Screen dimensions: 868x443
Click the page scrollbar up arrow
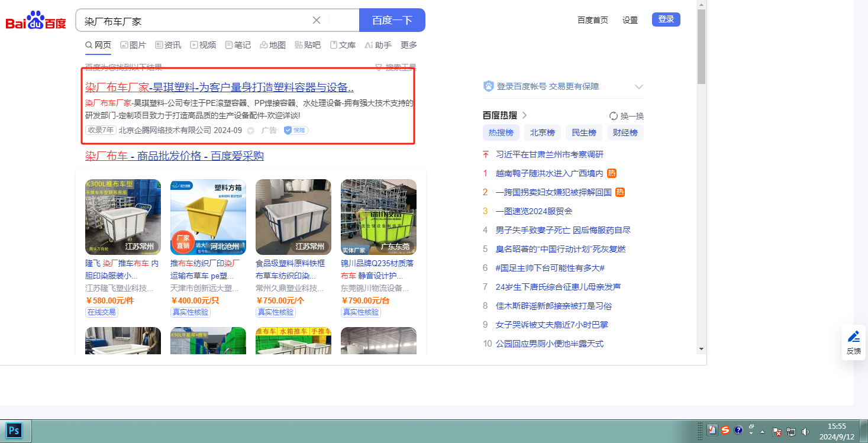[x=701, y=4]
